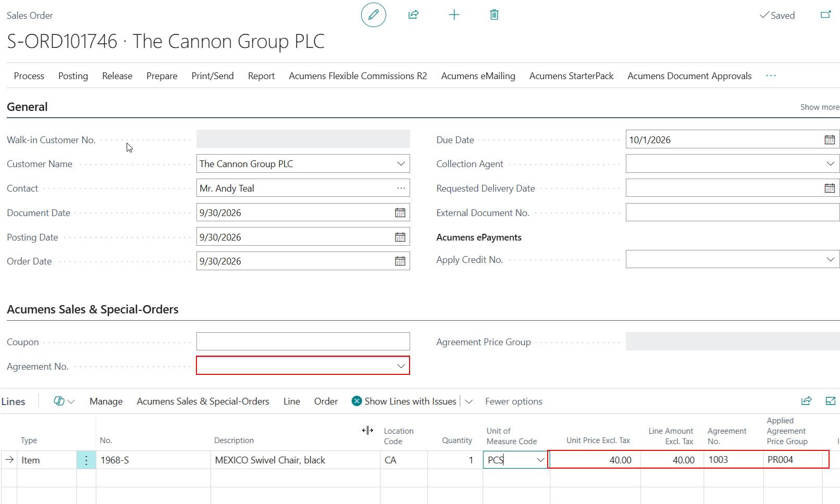Click the row arrow indicator for the Item line
This screenshot has width=840, height=504.
[9, 460]
